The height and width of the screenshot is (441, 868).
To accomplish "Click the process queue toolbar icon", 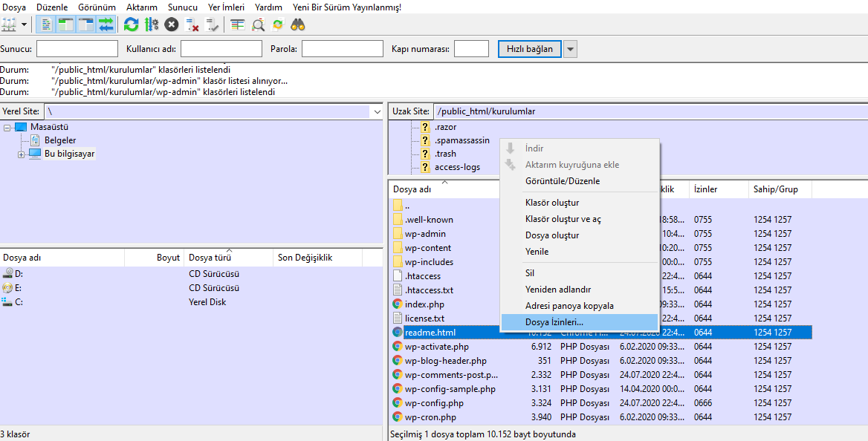I will (151, 24).
